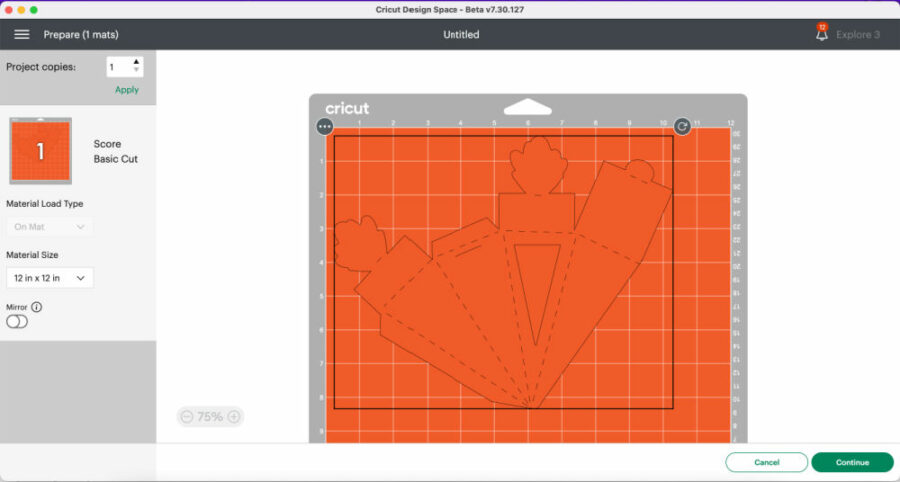Viewport: 900px width, 482px height.
Task: Zoom out with the minus icon
Action: tap(186, 417)
